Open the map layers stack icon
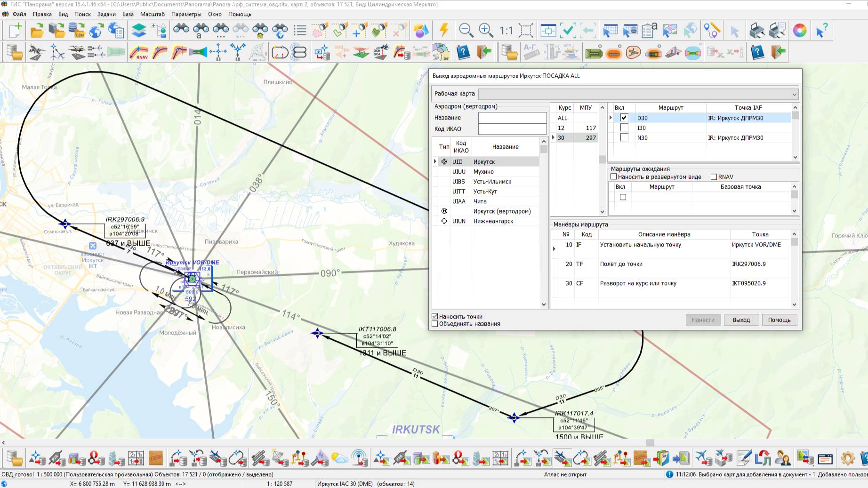The image size is (868, 488). click(x=138, y=31)
